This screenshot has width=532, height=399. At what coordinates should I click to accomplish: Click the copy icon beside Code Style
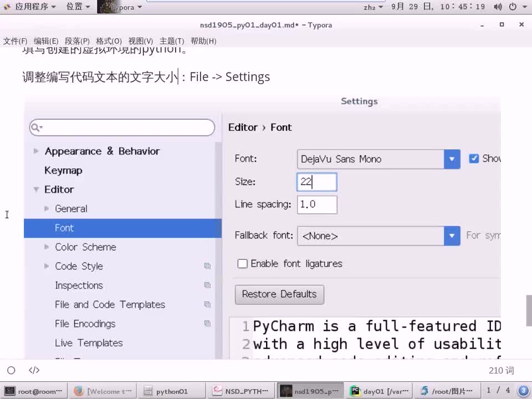(x=207, y=266)
